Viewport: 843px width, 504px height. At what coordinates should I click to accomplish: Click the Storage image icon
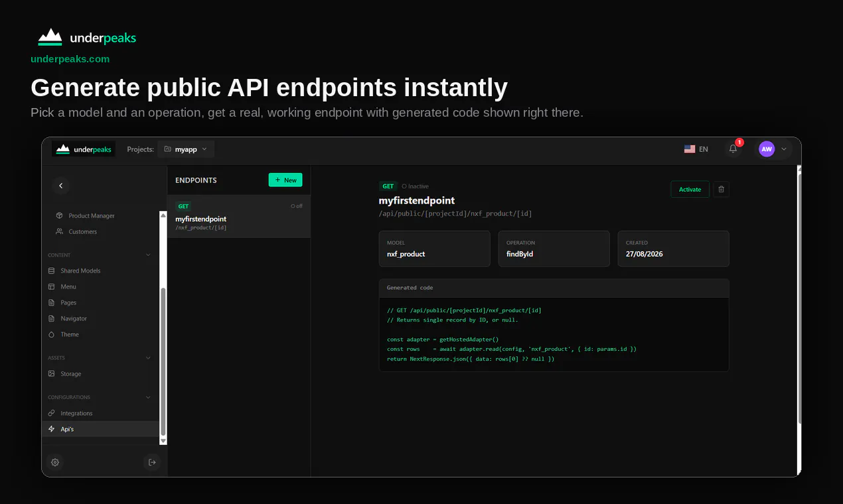coord(52,373)
